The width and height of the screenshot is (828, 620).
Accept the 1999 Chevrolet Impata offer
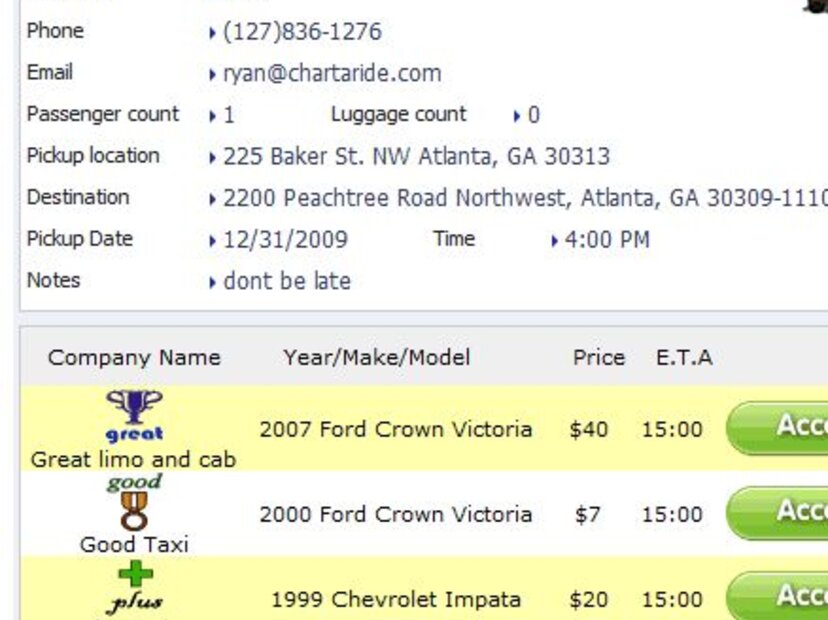click(x=778, y=597)
